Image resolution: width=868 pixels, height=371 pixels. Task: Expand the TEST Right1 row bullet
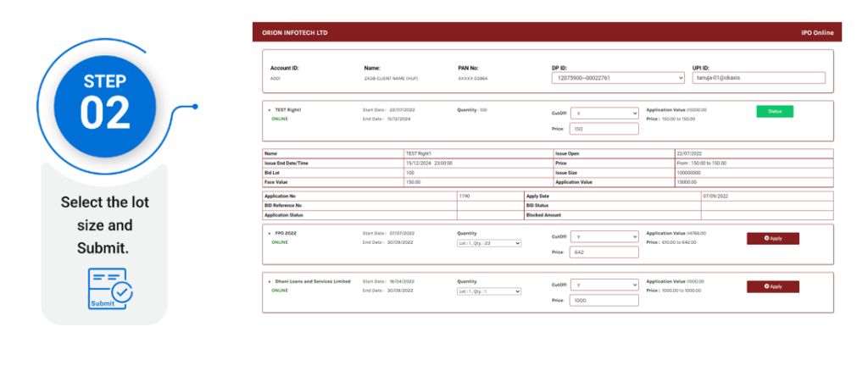coord(270,110)
